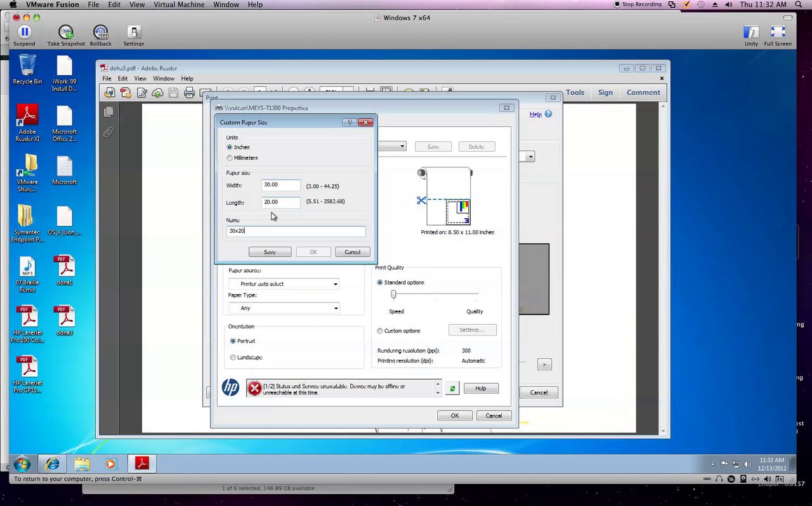Click the paper Name input field

296,231
